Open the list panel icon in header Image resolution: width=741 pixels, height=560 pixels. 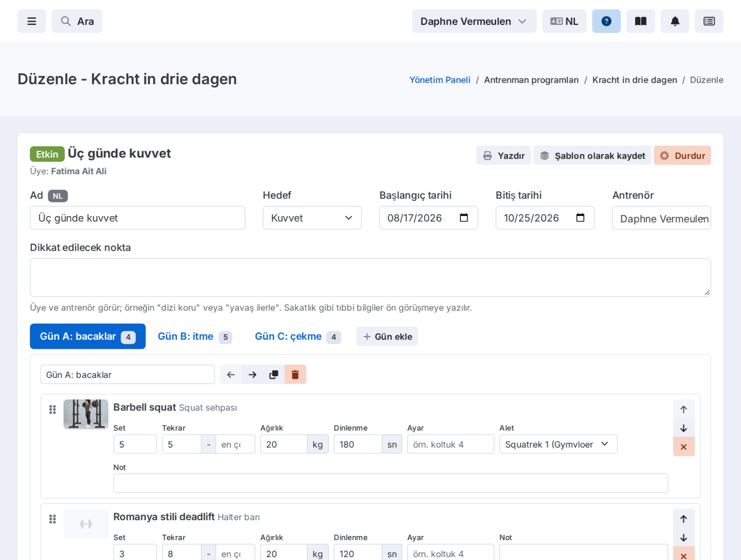pyautogui.click(x=709, y=21)
